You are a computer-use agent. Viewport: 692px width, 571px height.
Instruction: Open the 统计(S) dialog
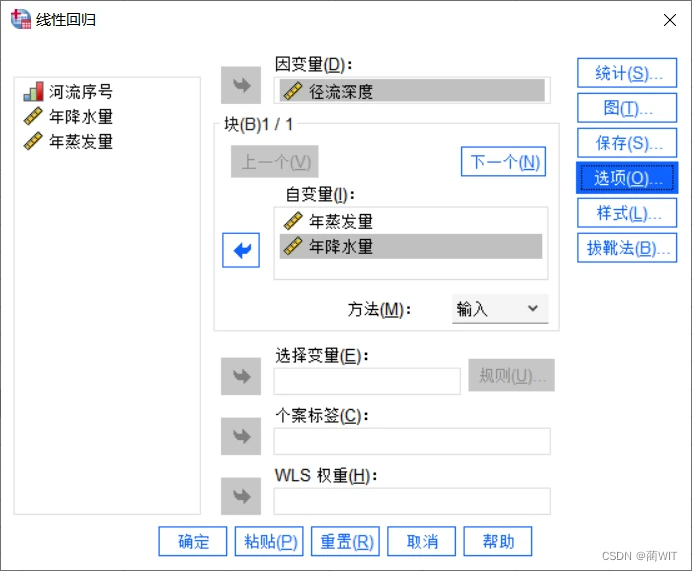pos(627,73)
